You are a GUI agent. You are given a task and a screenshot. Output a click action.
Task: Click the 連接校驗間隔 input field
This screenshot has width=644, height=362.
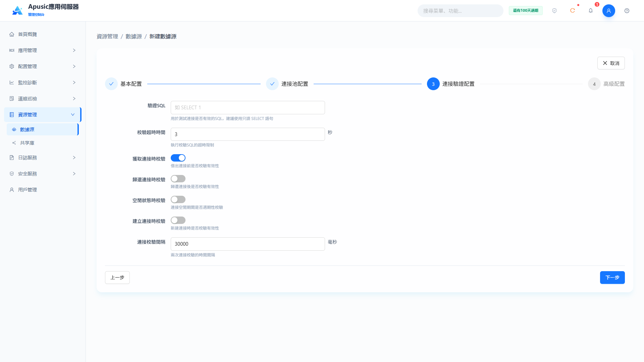[x=248, y=244]
